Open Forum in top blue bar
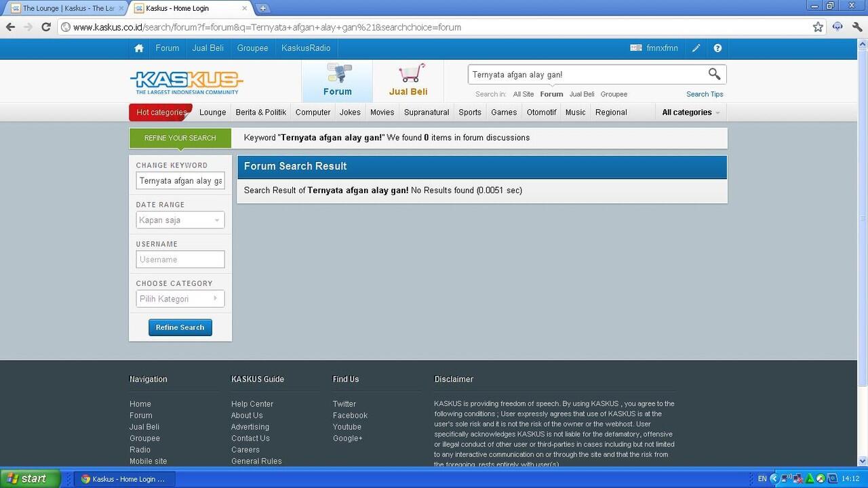Screen dimensions: 868x488 click(x=167, y=48)
